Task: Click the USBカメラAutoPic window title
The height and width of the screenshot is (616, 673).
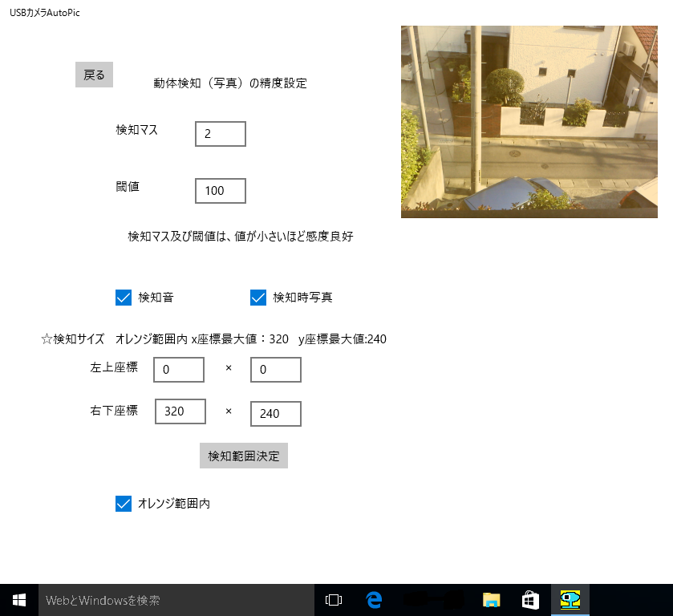Action: (45, 13)
